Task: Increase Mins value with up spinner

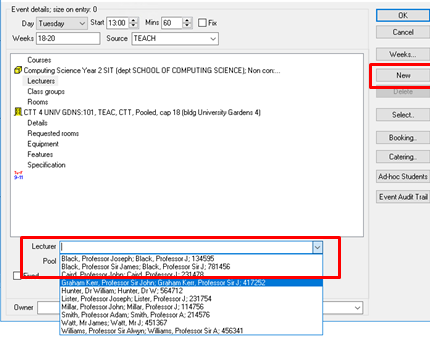Action: [x=187, y=20]
